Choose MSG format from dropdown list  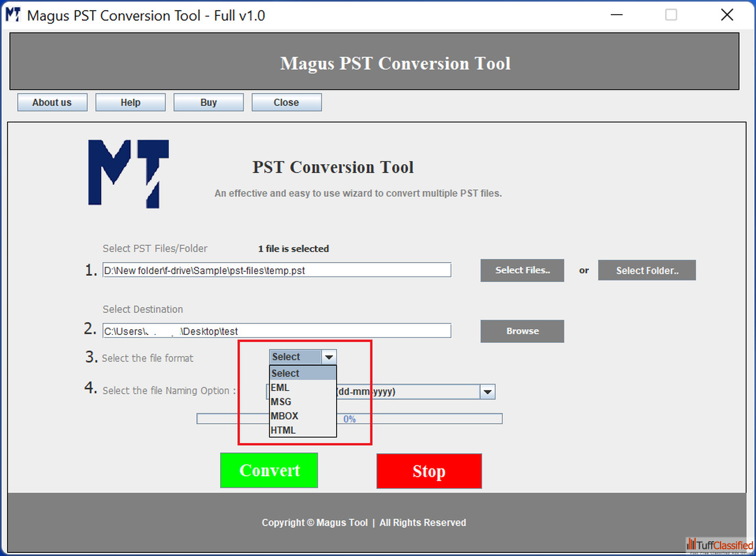pyautogui.click(x=303, y=402)
